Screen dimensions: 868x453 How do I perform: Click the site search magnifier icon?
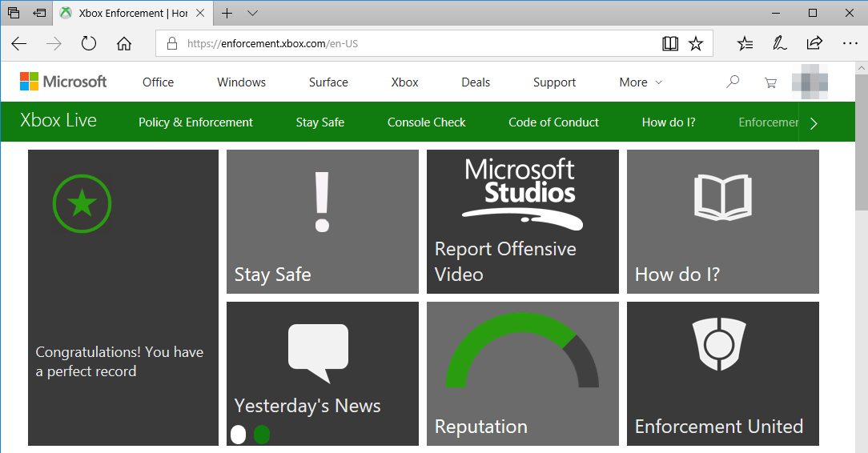733,82
